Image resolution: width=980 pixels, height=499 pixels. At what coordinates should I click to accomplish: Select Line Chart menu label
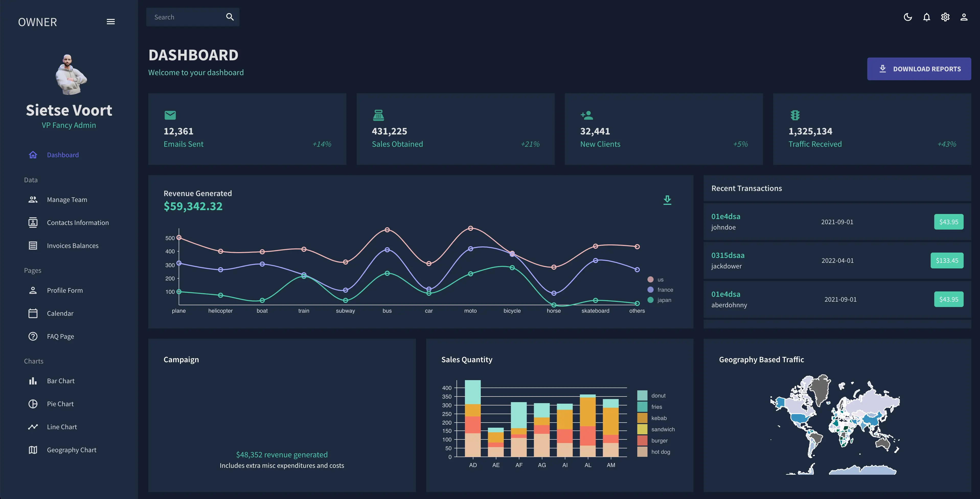[x=62, y=427]
